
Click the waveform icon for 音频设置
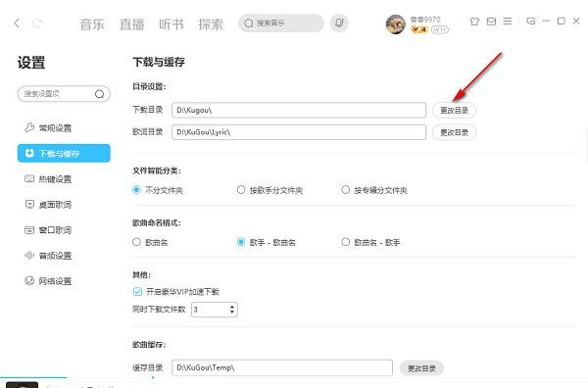pyautogui.click(x=29, y=256)
